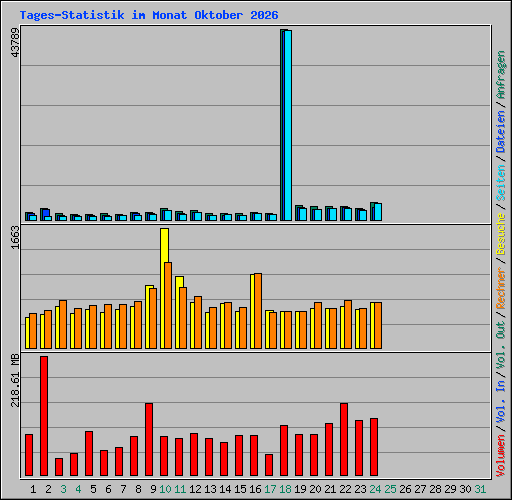512x500 pixels.
Task: Click green day label '25'
Action: 390,489
